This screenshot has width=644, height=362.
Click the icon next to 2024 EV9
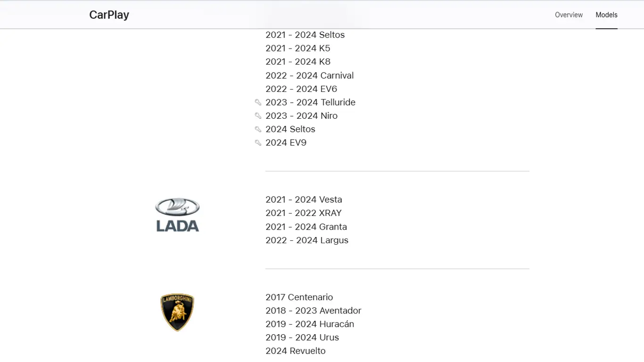point(258,142)
